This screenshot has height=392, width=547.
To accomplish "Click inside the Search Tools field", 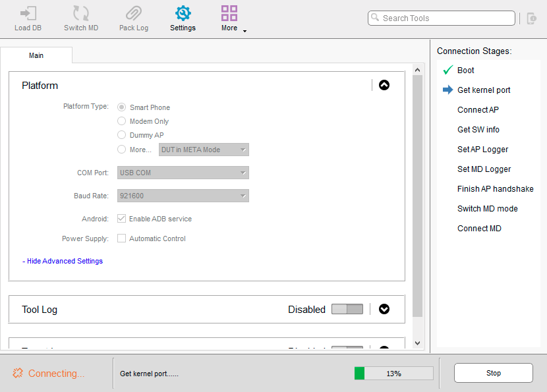I will click(x=446, y=18).
